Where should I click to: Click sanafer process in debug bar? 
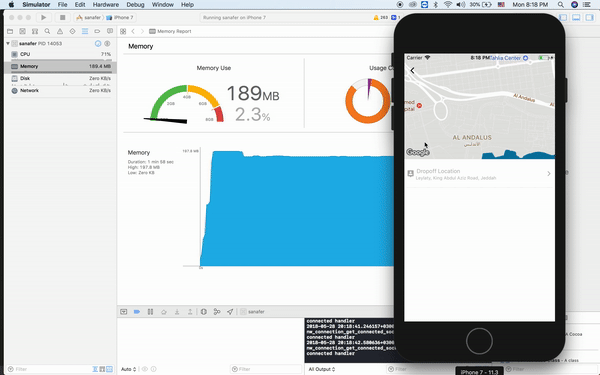coord(253,312)
